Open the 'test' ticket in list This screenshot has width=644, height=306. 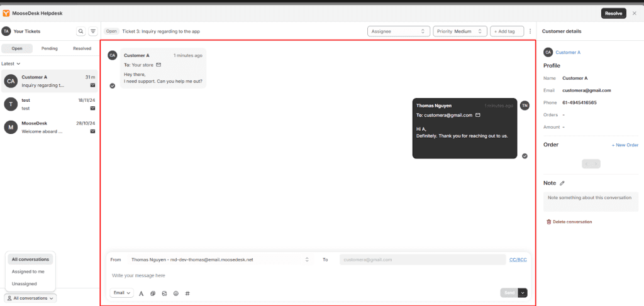click(50, 104)
